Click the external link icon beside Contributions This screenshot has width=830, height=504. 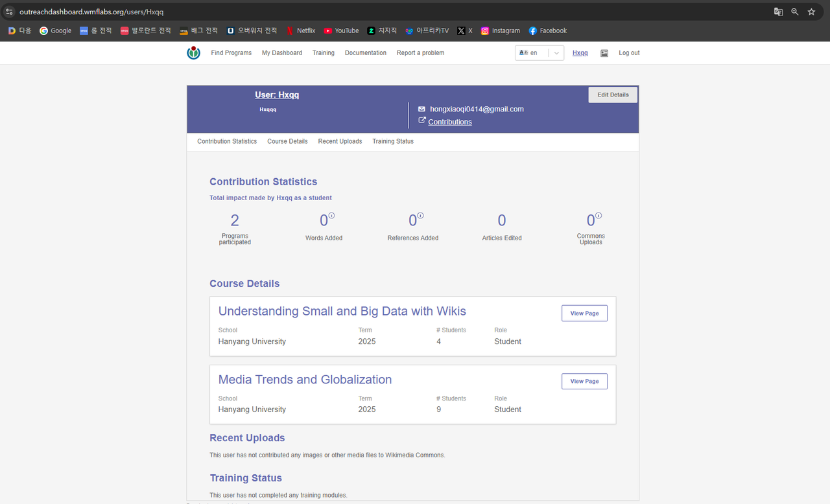point(422,120)
